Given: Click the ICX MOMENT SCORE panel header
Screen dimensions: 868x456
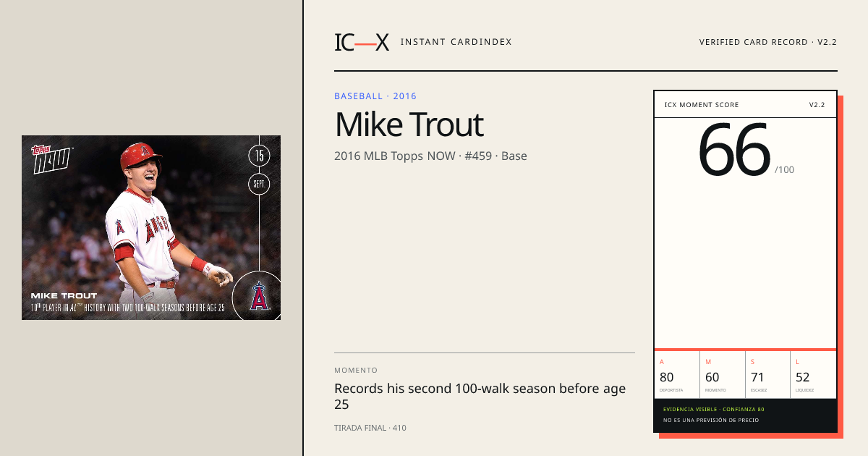Looking at the screenshot, I should click(745, 105).
